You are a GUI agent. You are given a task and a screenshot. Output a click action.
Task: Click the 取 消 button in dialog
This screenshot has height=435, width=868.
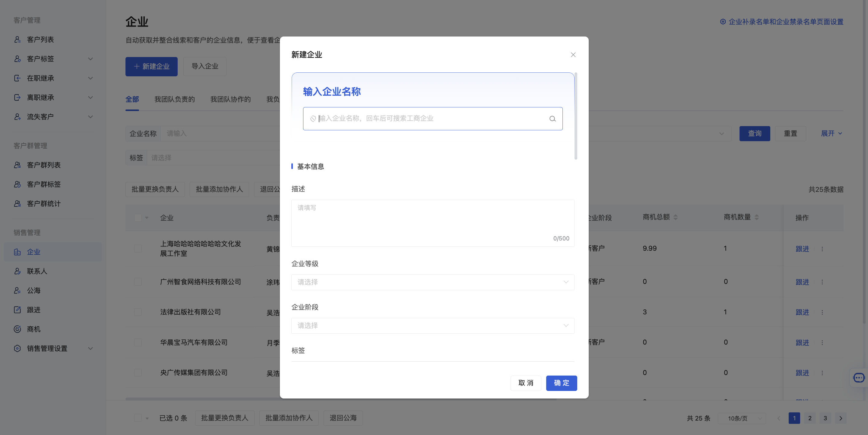click(x=526, y=383)
